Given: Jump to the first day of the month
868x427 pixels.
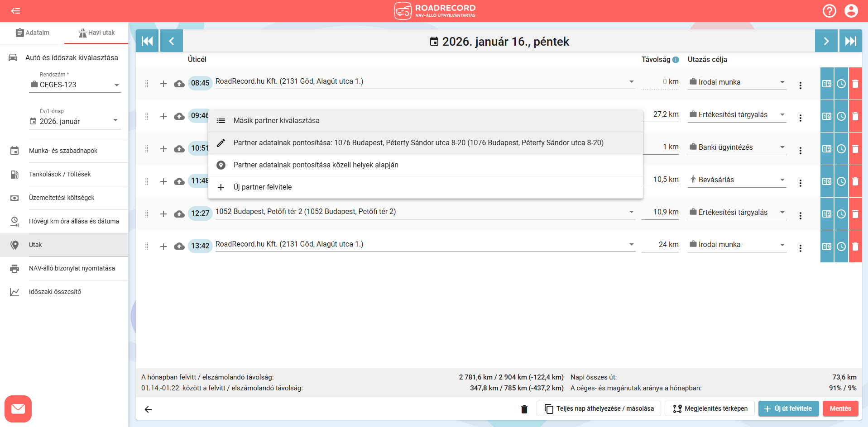Looking at the screenshot, I should click(147, 41).
